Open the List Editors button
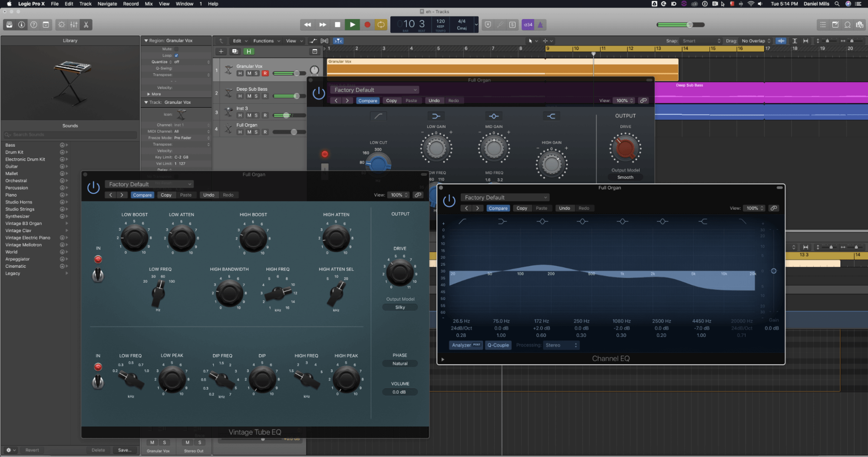The image size is (868, 457). [x=823, y=25]
